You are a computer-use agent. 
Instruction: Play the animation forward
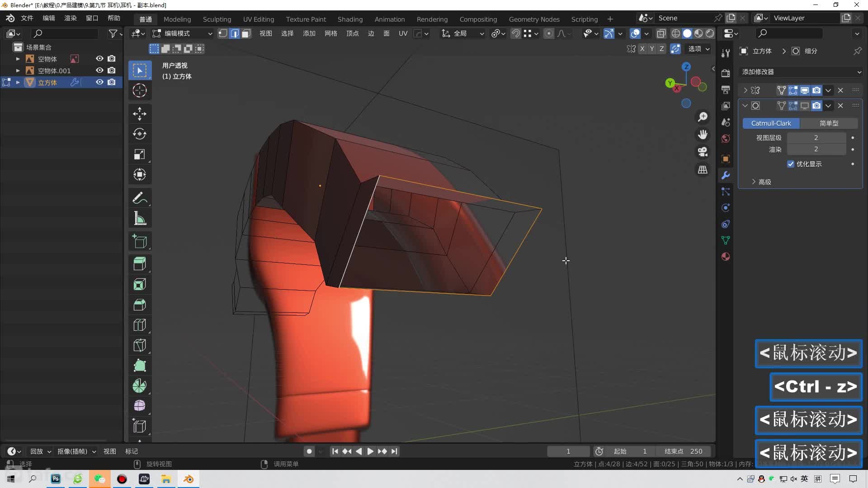(370, 451)
